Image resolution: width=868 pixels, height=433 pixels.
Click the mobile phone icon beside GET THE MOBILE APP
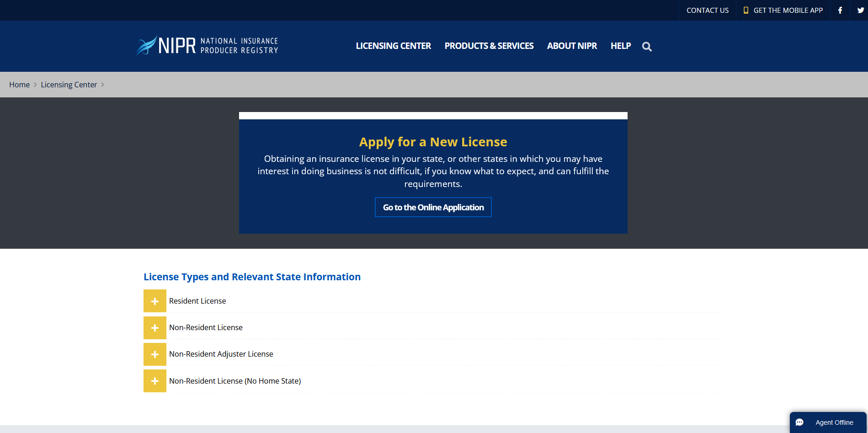coord(746,10)
